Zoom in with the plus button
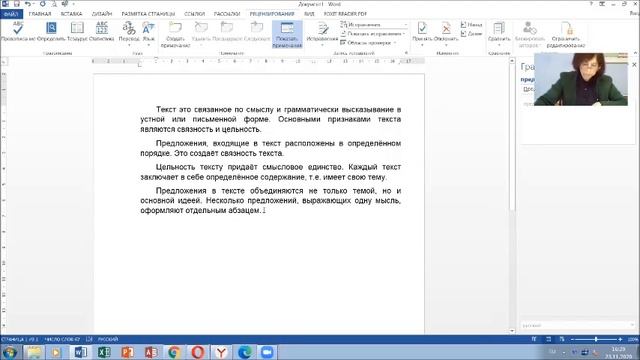 coord(620,339)
